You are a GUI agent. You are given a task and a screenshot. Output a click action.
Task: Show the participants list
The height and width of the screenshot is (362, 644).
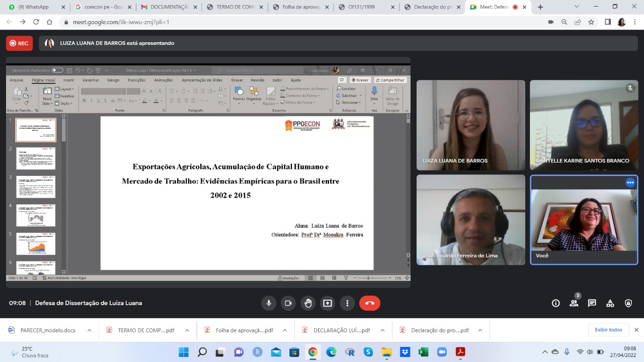click(x=574, y=303)
